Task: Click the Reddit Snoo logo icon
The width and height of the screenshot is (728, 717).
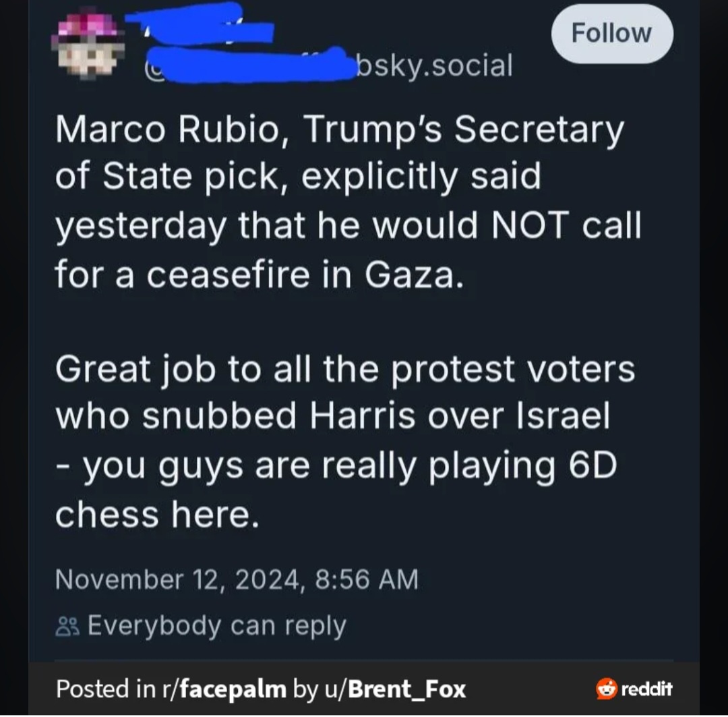Action: (607, 689)
